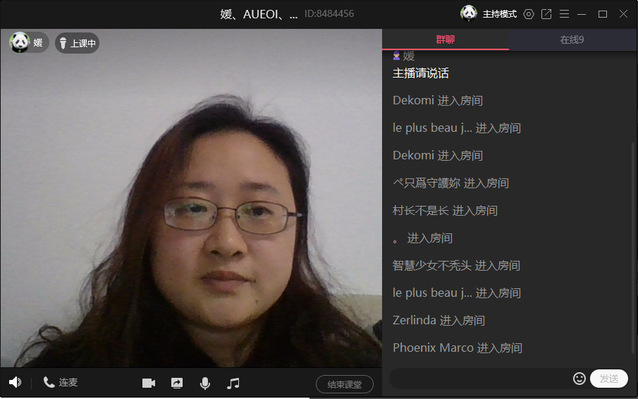Click the pop-out window icon
The height and width of the screenshot is (399, 638).
[546, 14]
